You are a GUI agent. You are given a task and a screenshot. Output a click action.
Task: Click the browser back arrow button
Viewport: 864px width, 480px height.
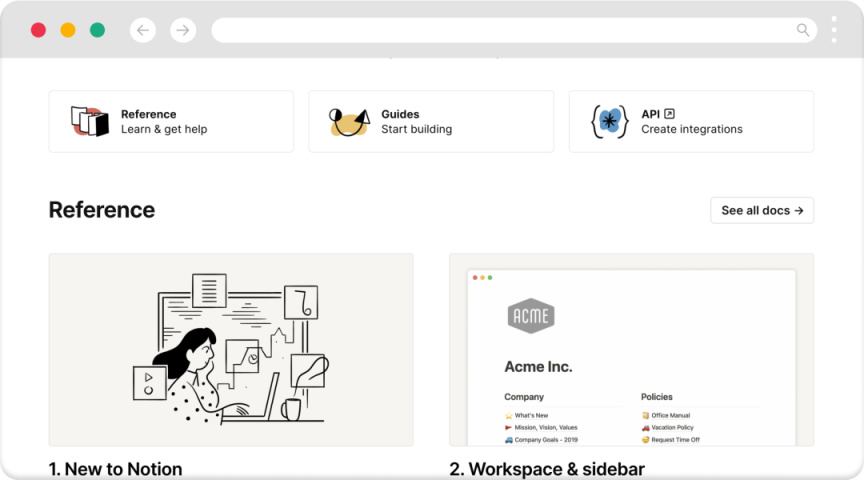(143, 30)
